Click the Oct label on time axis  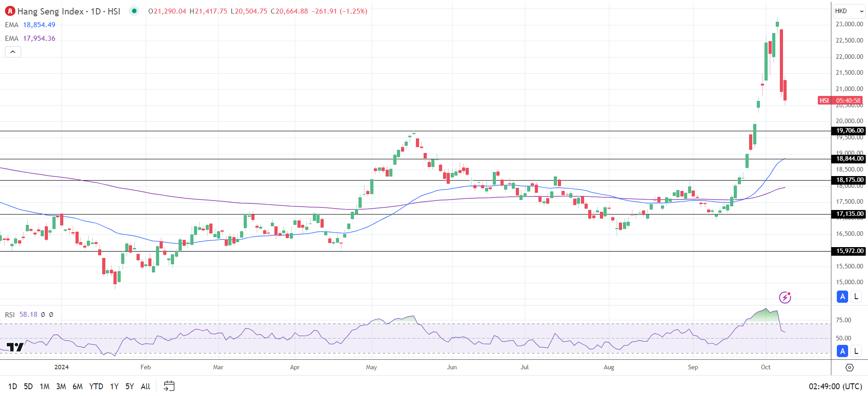click(765, 367)
